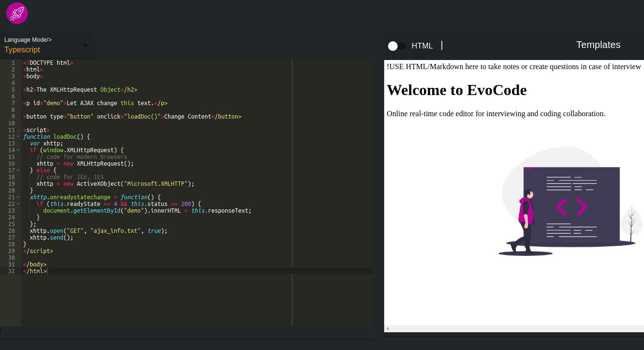644x350 pixels.
Task: Collapse the else block on line 17
Action: pyautogui.click(x=18, y=170)
